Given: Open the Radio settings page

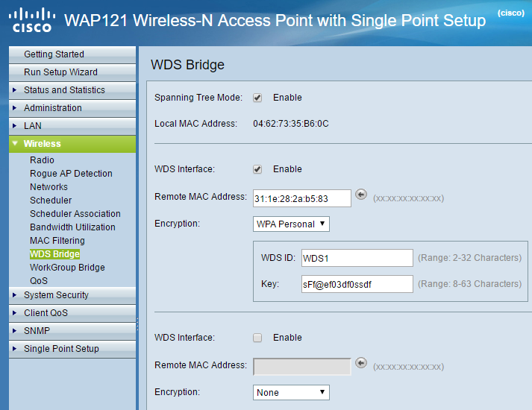Looking at the screenshot, I should tap(42, 160).
